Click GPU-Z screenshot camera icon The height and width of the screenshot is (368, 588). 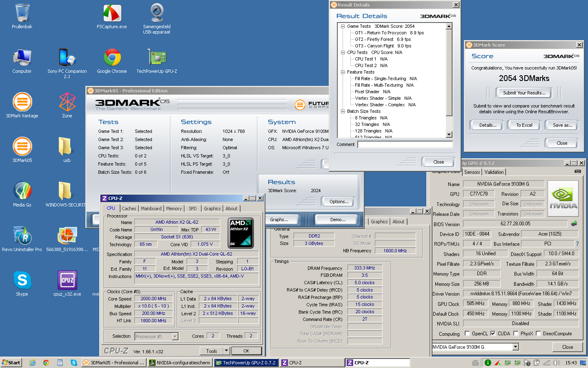(x=577, y=171)
